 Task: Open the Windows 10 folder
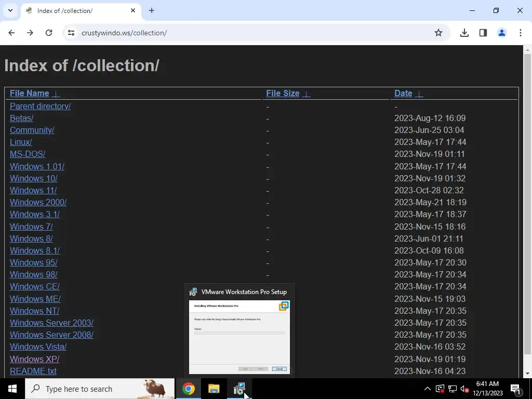click(34, 178)
